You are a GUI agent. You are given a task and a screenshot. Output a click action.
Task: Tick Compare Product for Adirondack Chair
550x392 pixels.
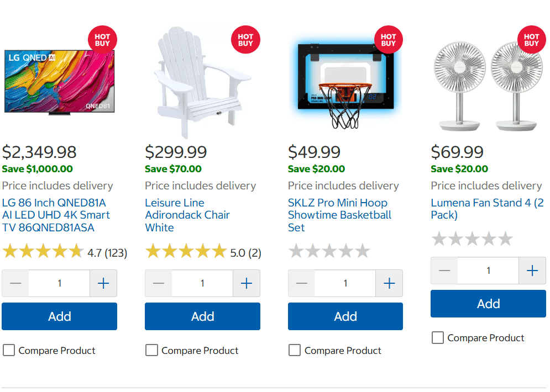coord(151,350)
